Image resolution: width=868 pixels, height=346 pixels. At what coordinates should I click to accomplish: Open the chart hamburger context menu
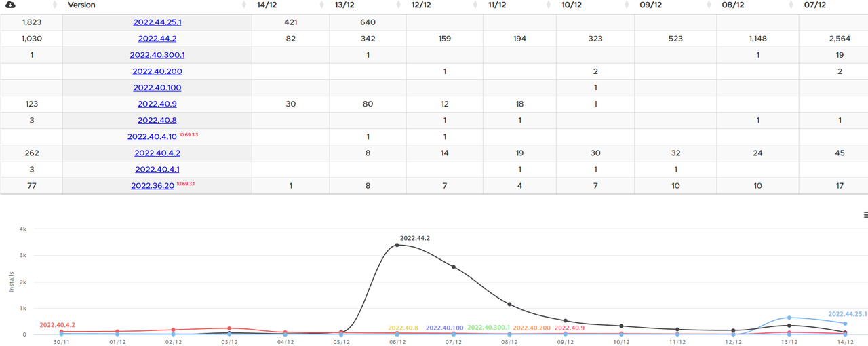pyautogui.click(x=865, y=215)
